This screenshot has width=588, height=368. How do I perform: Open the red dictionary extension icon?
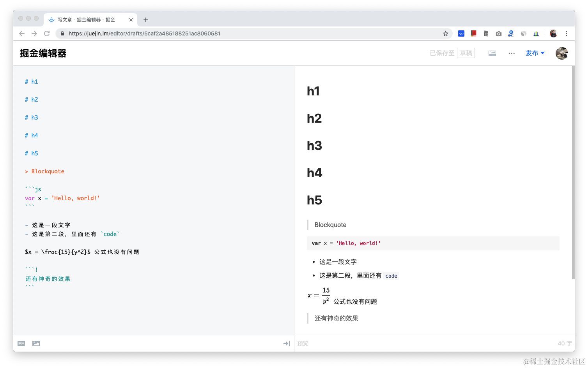click(473, 33)
